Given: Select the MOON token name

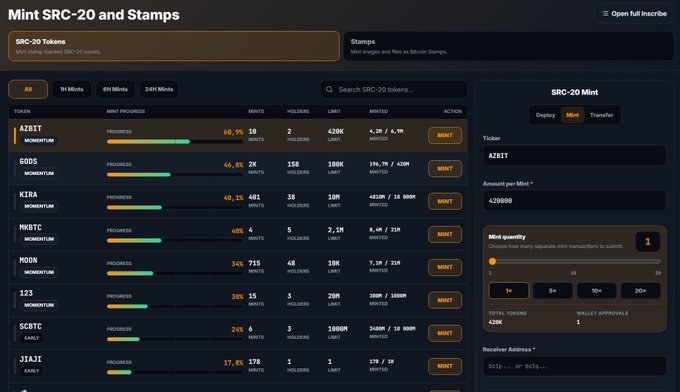Looking at the screenshot, I should coord(28,260).
